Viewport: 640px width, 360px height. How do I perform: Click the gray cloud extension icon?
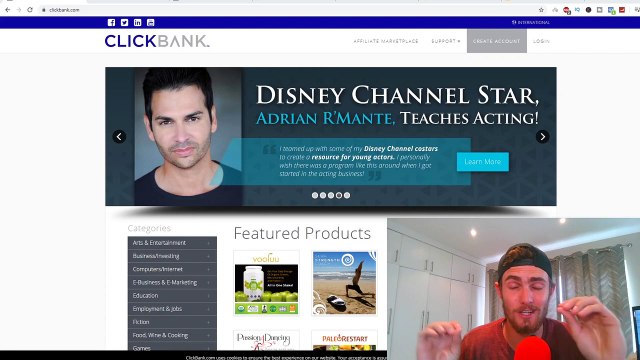[x=555, y=10]
